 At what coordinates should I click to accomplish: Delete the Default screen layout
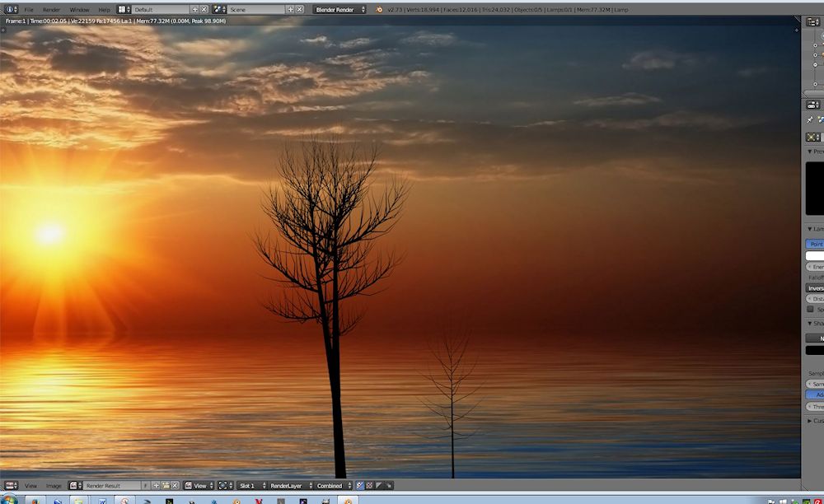(x=204, y=9)
